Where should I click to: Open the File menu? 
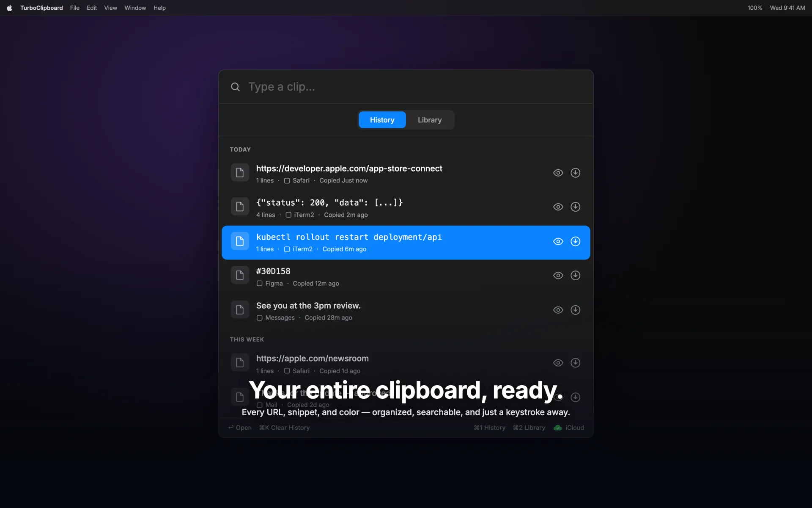pyautogui.click(x=75, y=8)
